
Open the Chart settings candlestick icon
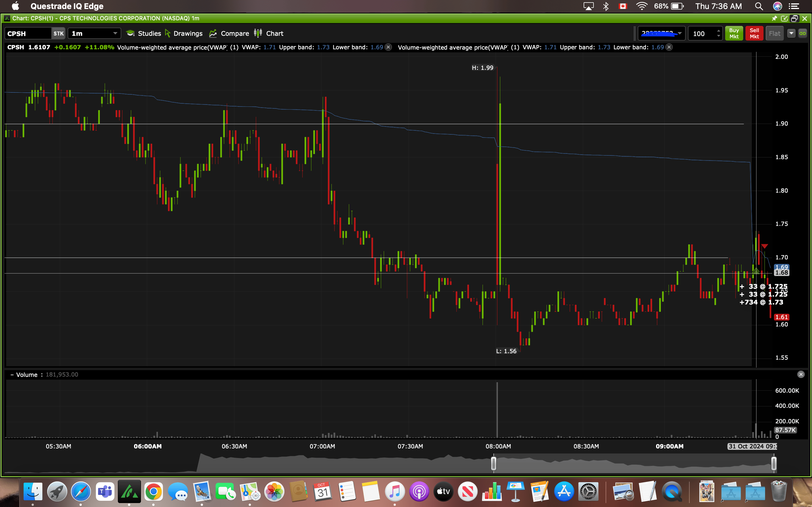point(258,33)
